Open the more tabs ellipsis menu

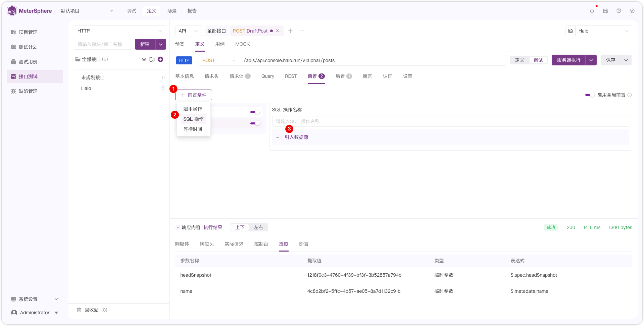coord(302,31)
